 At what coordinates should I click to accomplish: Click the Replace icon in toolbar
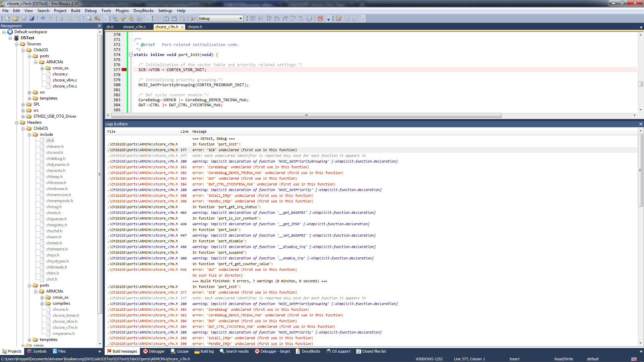(97, 18)
